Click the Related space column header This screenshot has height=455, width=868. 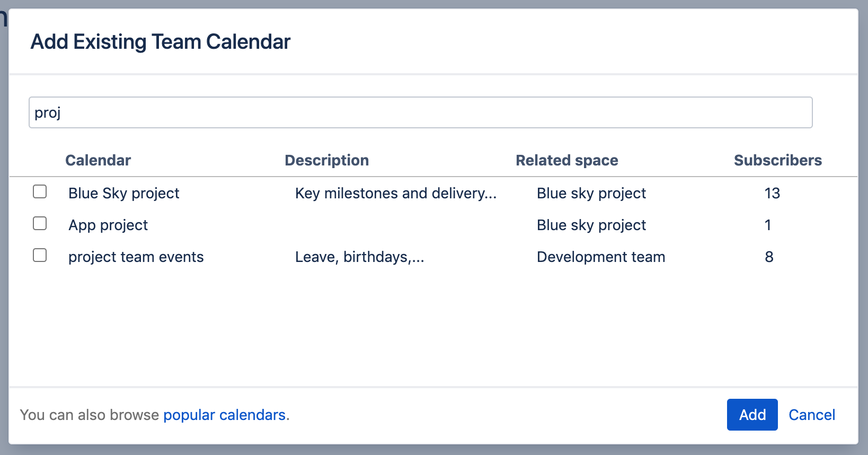[566, 160]
